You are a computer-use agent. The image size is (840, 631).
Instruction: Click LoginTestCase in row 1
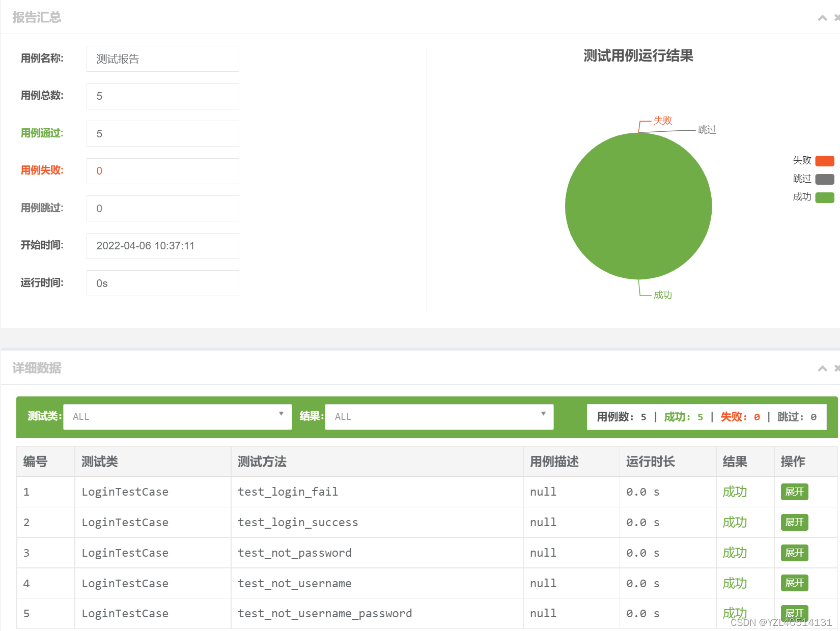(x=125, y=492)
